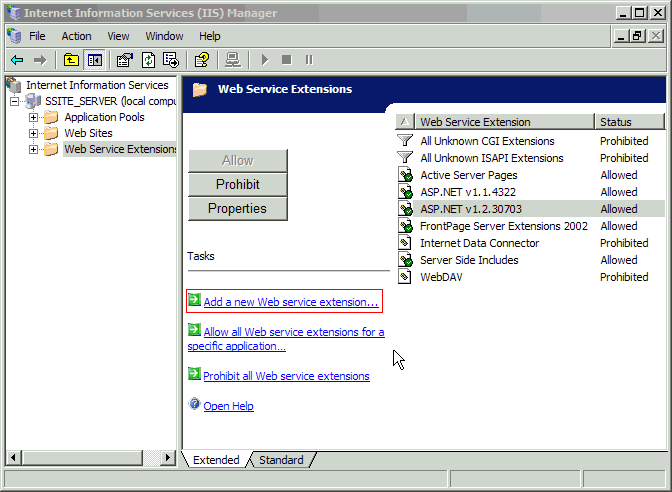The width and height of the screenshot is (672, 492).
Task: Click the Status column header
Action: pyautogui.click(x=628, y=122)
